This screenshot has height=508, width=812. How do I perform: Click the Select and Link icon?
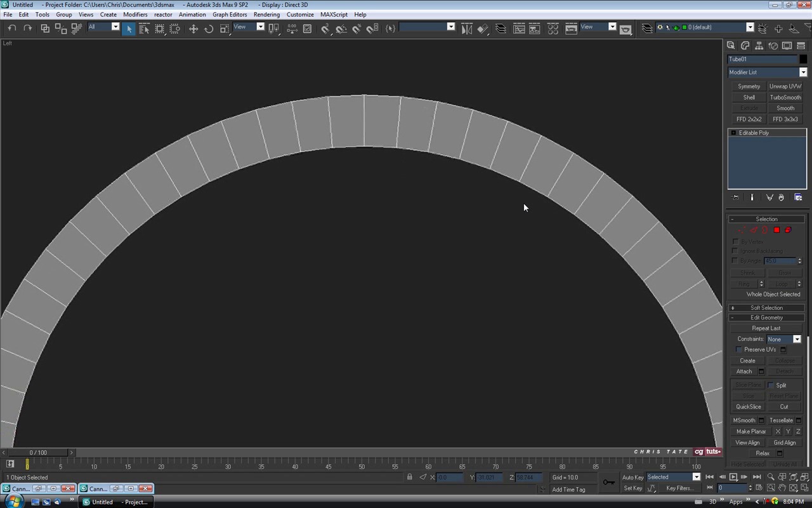coord(45,29)
